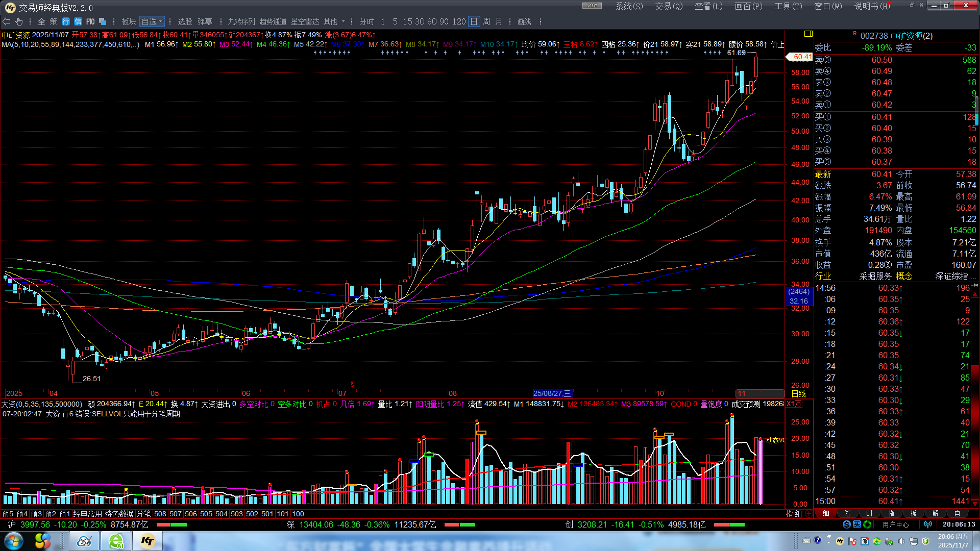Toggle the daily 日 period button
The image size is (980, 551).
pos(474,21)
